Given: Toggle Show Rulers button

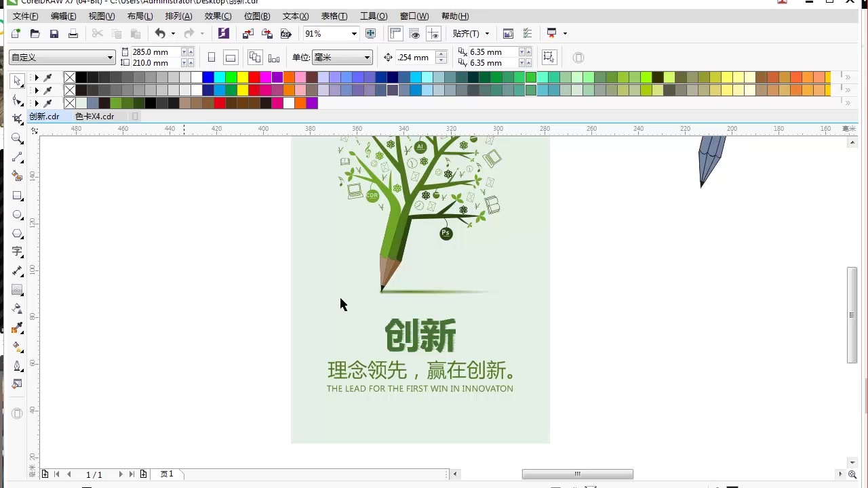Looking at the screenshot, I should (396, 33).
